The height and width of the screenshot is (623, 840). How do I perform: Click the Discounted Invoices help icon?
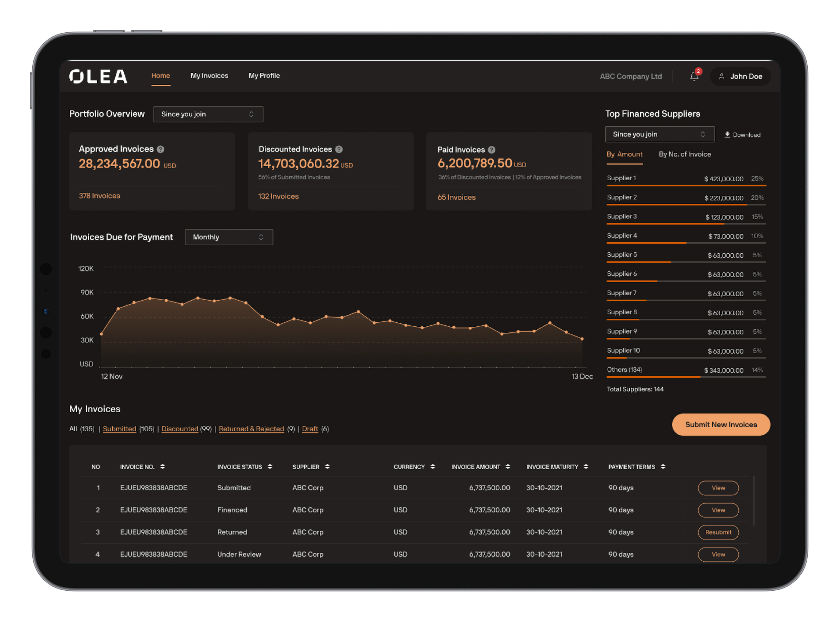pos(339,149)
